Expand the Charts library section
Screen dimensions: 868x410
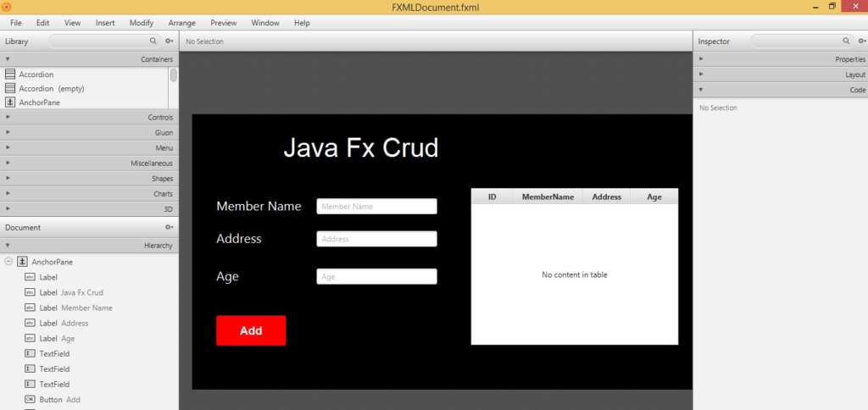pyautogui.click(x=89, y=194)
